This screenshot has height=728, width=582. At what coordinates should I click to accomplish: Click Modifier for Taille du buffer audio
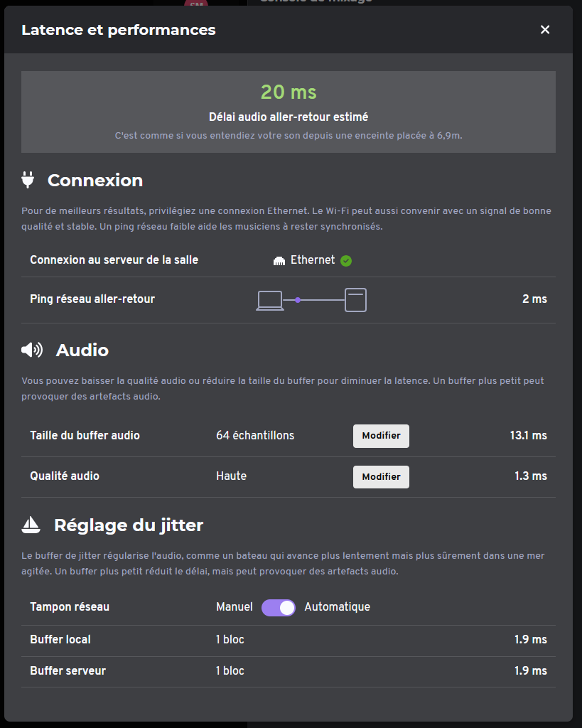381,436
